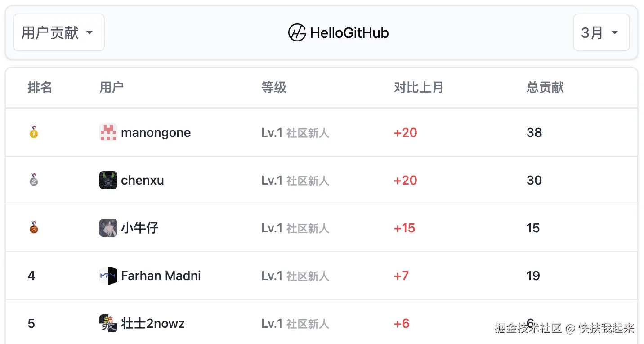This screenshot has width=644, height=344.
Task: Select the 对比上月 column header
Action: 419,87
